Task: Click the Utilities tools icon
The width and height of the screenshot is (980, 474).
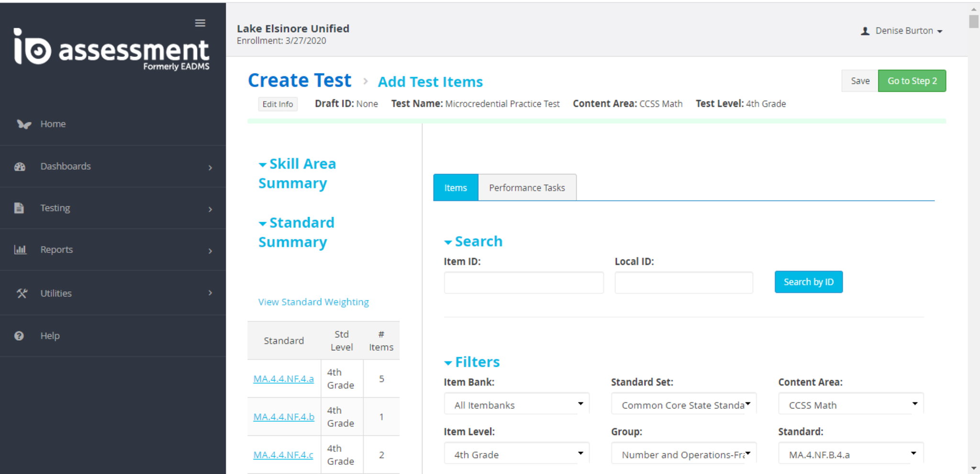Action: 22,293
